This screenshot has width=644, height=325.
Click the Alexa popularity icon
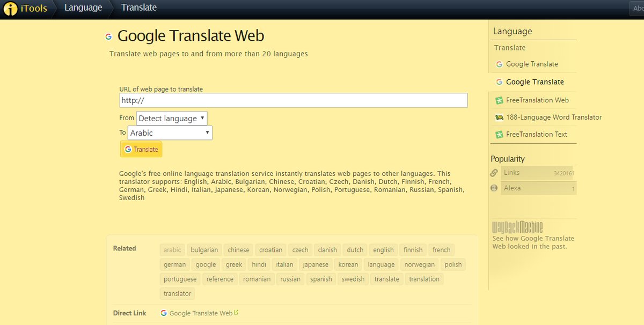tap(494, 188)
